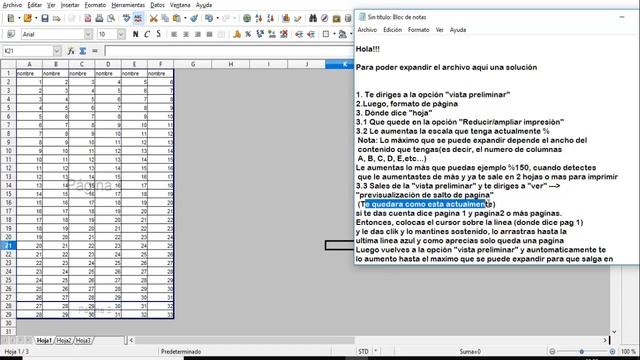Click the Sort Ascending icon
This screenshot has width=640, height=360.
pyautogui.click(x=259, y=18)
